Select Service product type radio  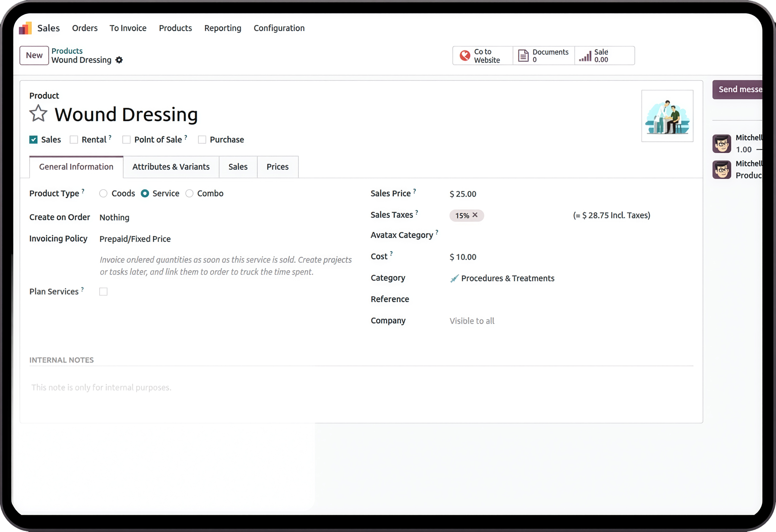click(x=145, y=194)
